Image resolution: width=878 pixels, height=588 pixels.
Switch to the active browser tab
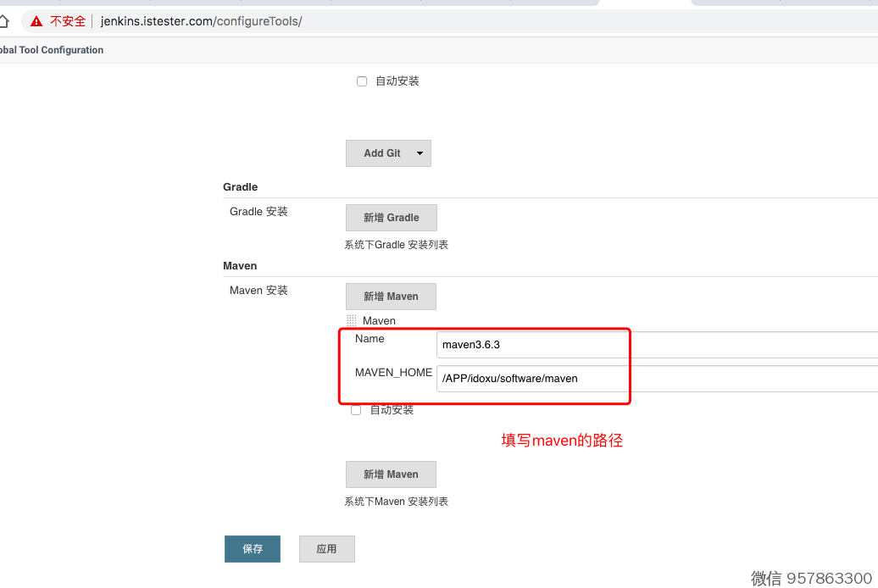(644, 3)
